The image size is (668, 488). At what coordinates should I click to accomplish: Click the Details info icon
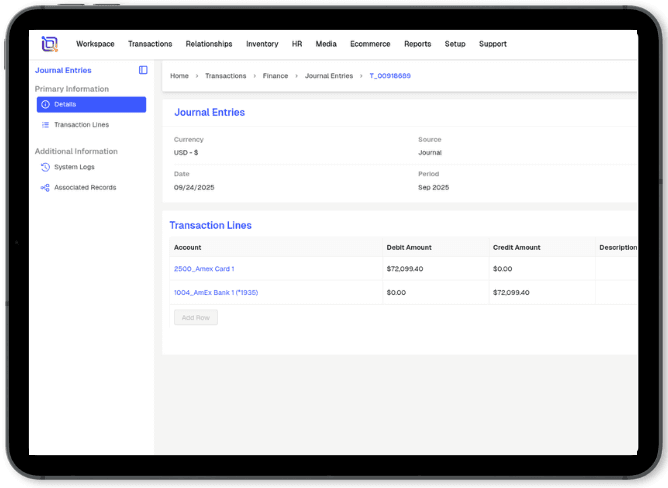pos(45,105)
